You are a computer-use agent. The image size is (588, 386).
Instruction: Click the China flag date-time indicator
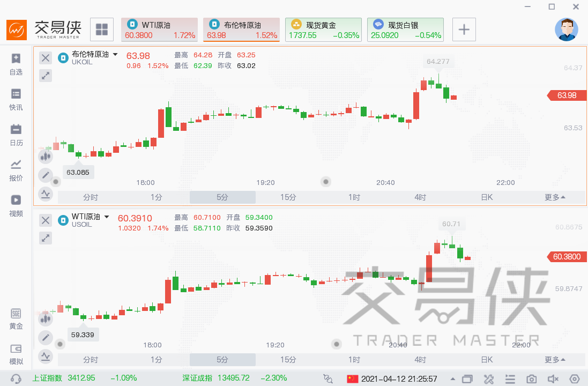[x=392, y=379]
